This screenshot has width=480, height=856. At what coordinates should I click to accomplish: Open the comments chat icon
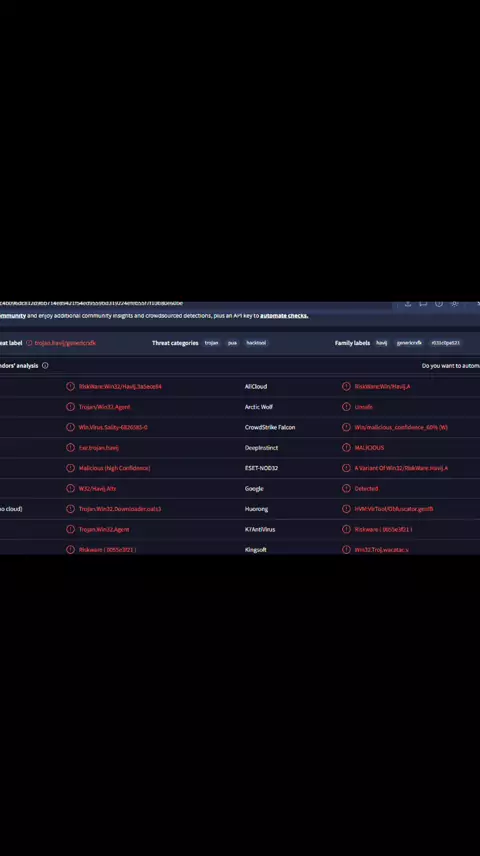[x=423, y=304]
